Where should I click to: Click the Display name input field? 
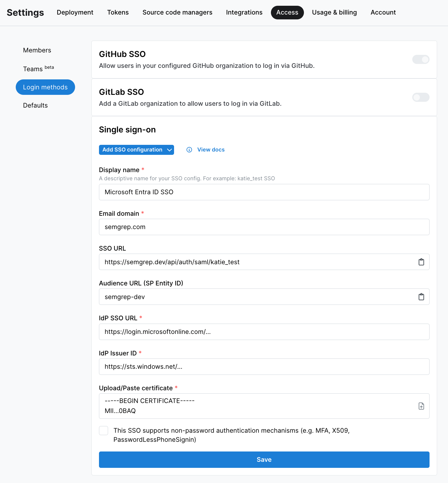point(264,192)
